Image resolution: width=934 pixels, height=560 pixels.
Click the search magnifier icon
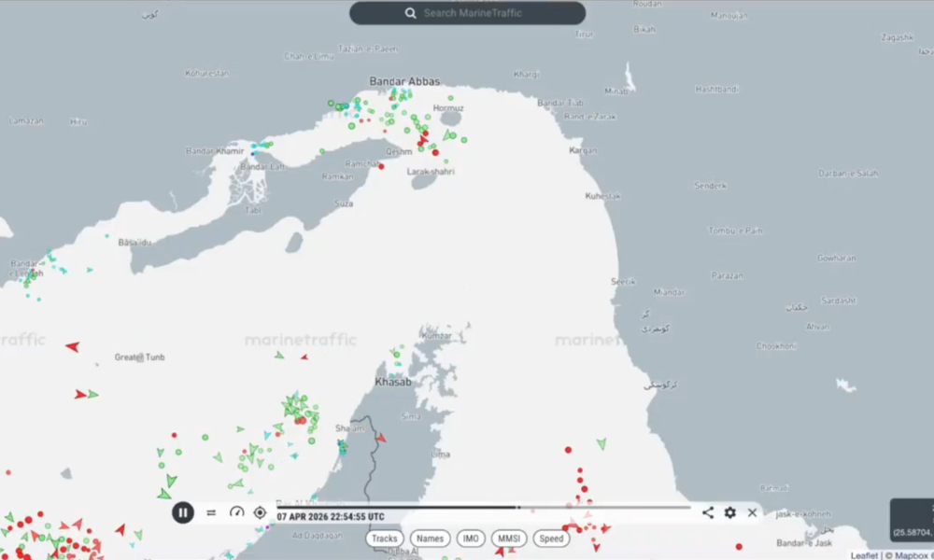point(411,13)
